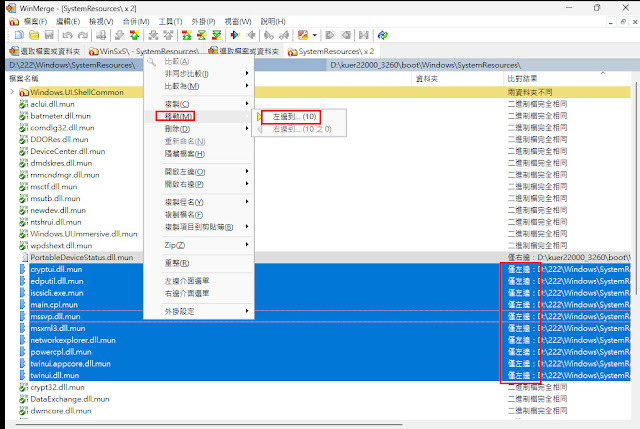Click the Undo toolbar icon

[67, 36]
